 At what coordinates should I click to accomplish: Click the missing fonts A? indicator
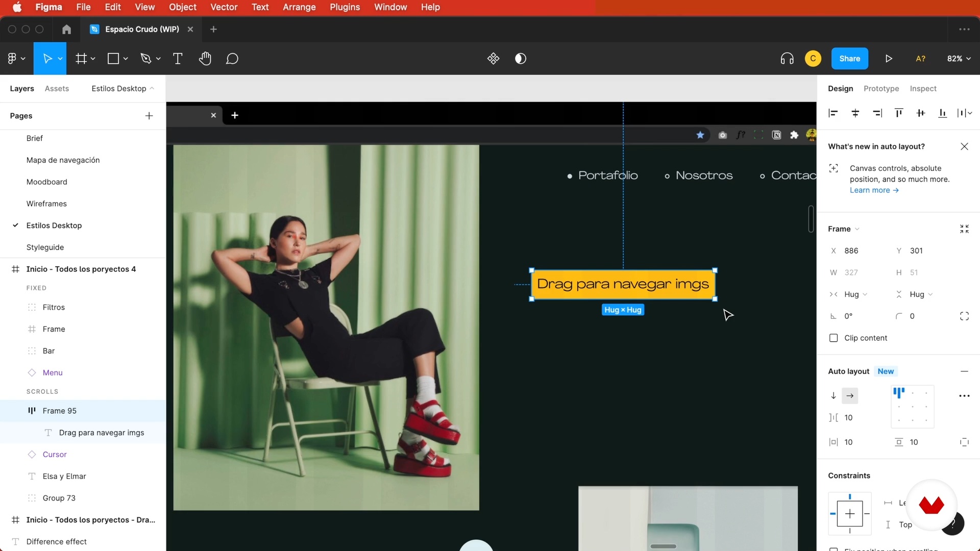920,59
